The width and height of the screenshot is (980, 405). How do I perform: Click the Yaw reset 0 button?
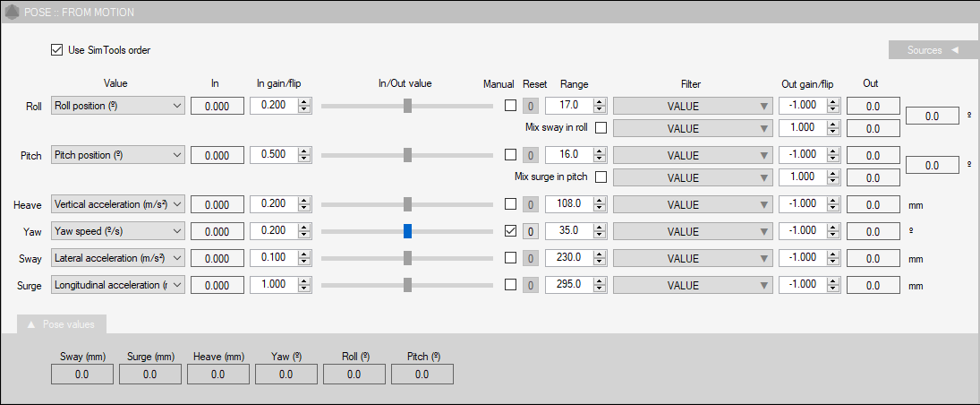click(531, 231)
